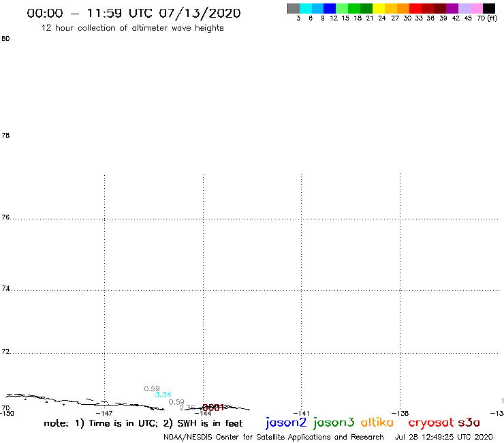
Task: Click the -144 longitude axis label
Action: click(x=203, y=414)
